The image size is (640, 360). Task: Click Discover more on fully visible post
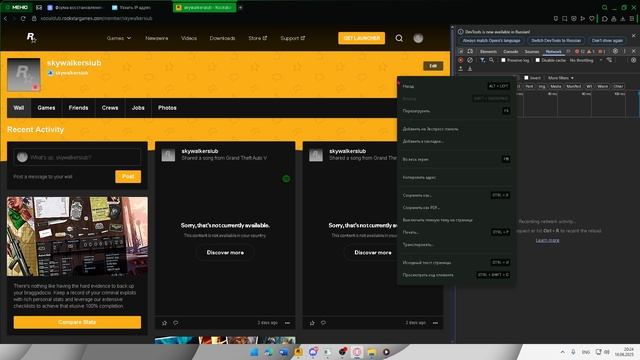click(225, 253)
